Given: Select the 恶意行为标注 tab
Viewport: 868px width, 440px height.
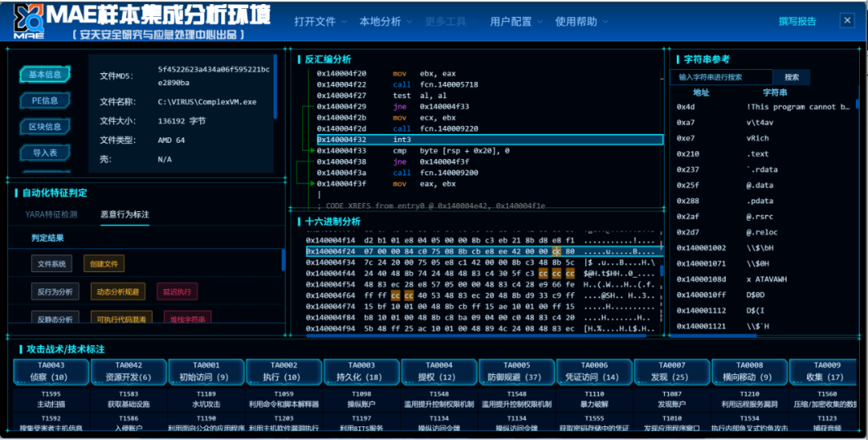Looking at the screenshot, I should tap(125, 214).
